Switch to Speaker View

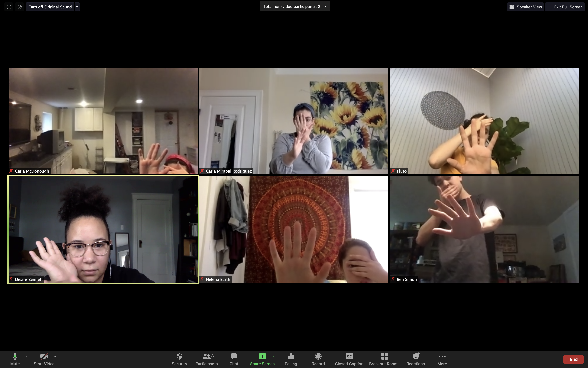pyautogui.click(x=525, y=7)
